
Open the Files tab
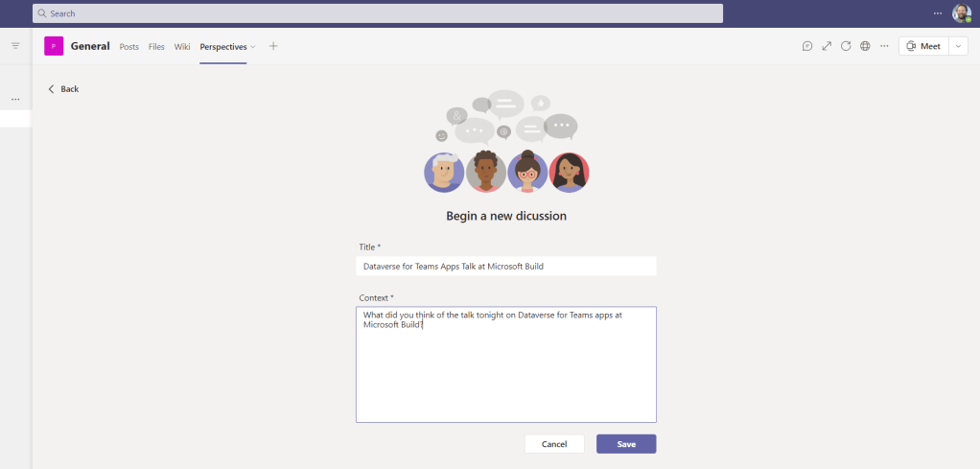coord(156,47)
